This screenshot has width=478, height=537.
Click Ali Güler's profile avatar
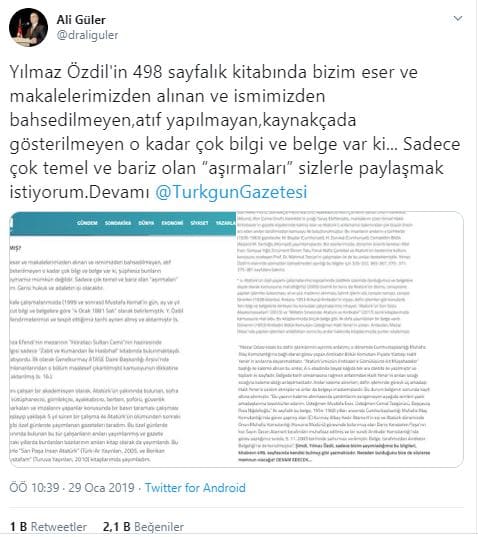[28, 27]
